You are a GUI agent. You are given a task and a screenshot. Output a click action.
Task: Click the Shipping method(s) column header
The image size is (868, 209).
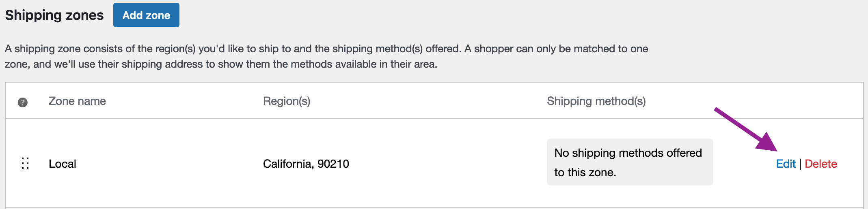[596, 101]
